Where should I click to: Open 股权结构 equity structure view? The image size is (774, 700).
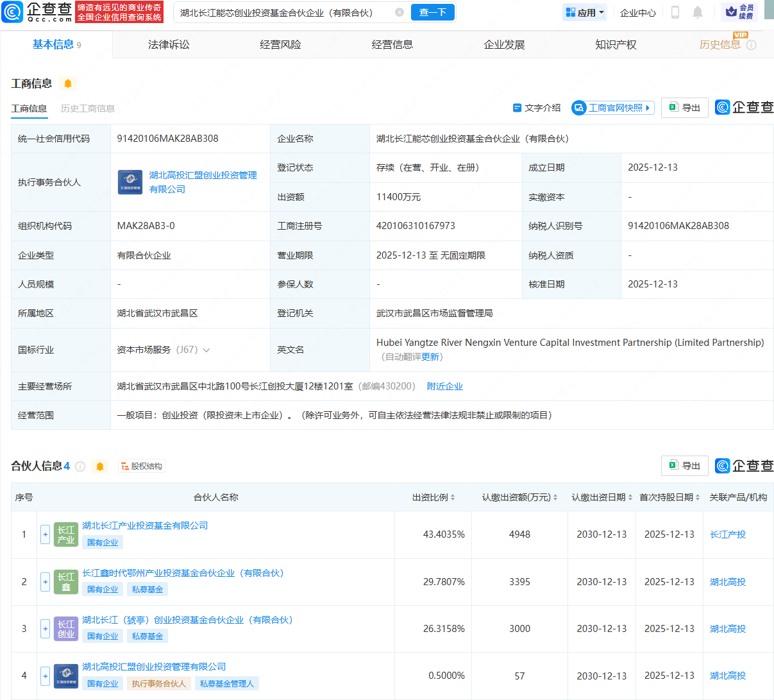point(142,466)
